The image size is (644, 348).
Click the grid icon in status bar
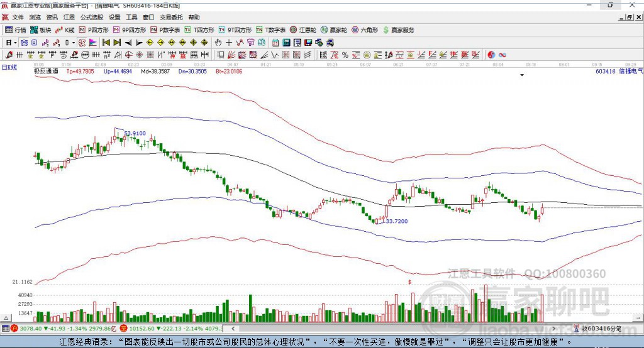[x=5, y=329]
